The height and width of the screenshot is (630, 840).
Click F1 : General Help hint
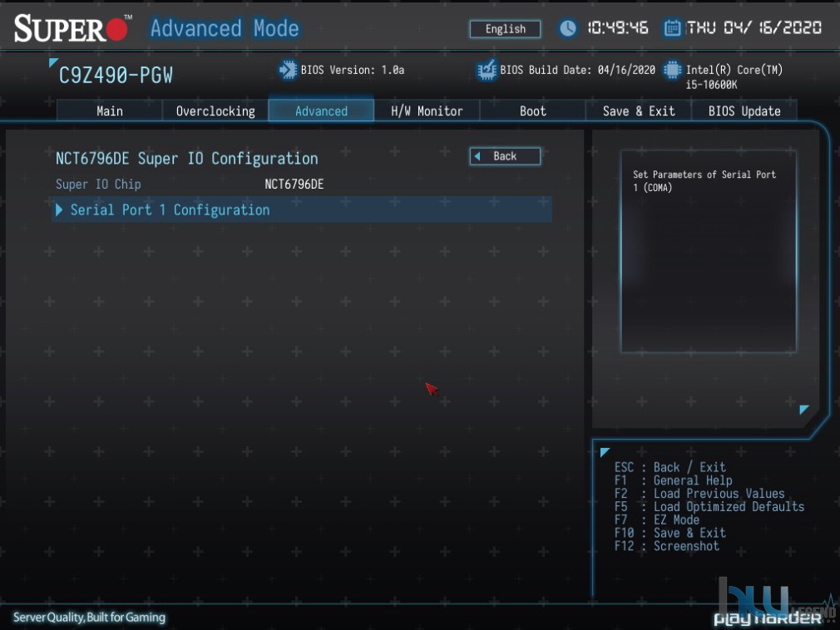tap(673, 480)
